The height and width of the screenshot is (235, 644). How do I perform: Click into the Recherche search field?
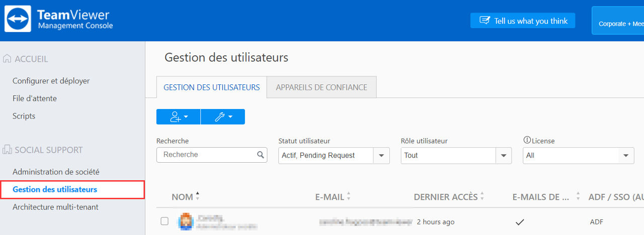point(212,155)
